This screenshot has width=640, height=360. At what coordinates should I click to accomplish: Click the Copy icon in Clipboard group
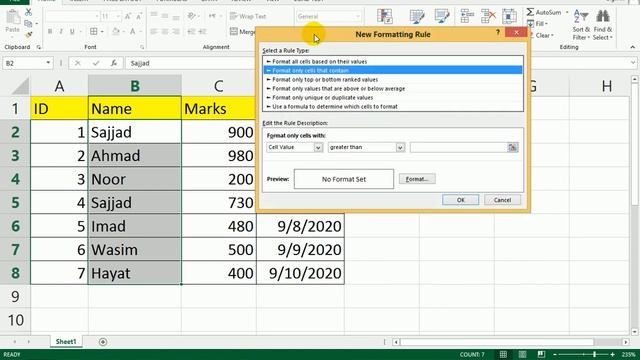[28, 24]
